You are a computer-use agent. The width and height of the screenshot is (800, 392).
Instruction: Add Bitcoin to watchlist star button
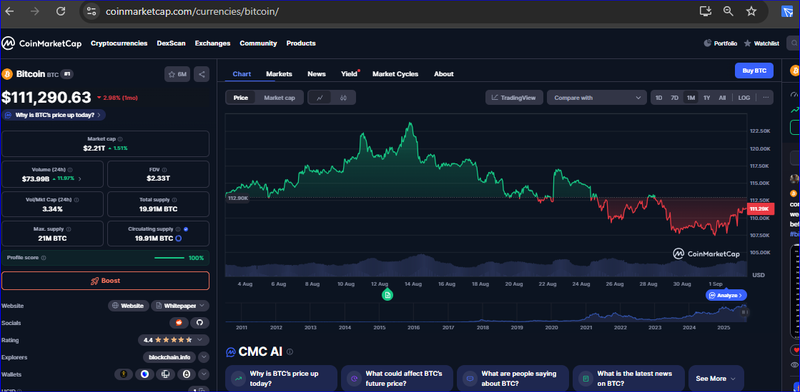[177, 75]
